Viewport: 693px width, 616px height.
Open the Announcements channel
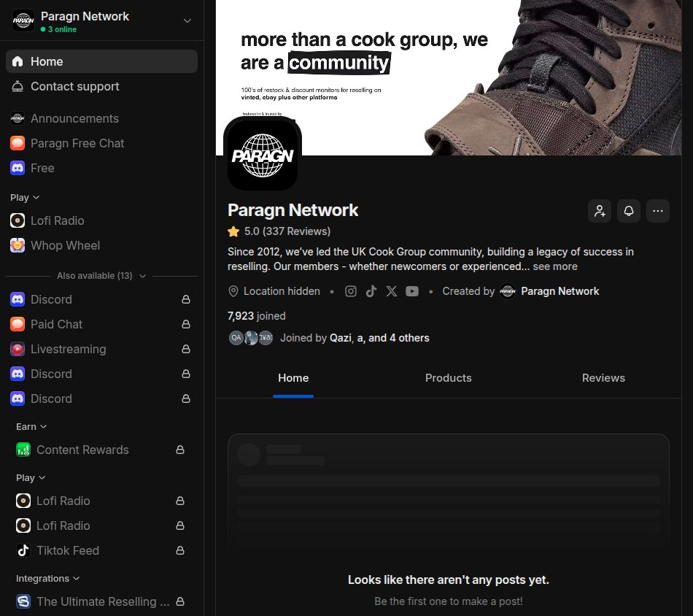101,118
